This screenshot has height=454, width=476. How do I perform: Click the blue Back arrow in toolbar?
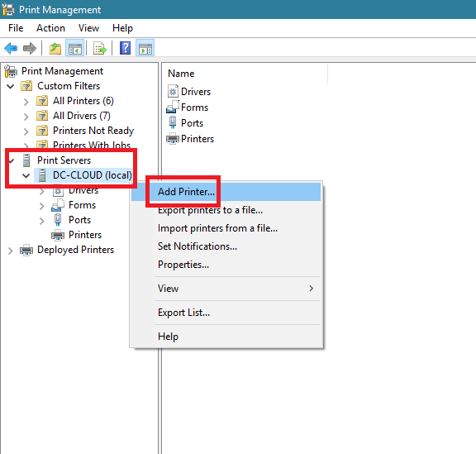[11, 48]
